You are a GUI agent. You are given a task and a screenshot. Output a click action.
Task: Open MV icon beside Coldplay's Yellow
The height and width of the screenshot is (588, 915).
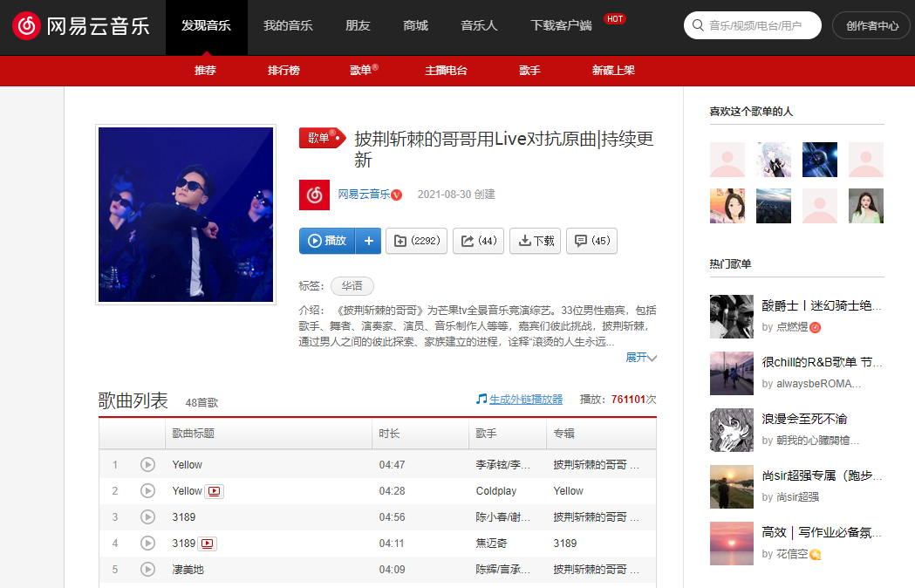click(215, 492)
